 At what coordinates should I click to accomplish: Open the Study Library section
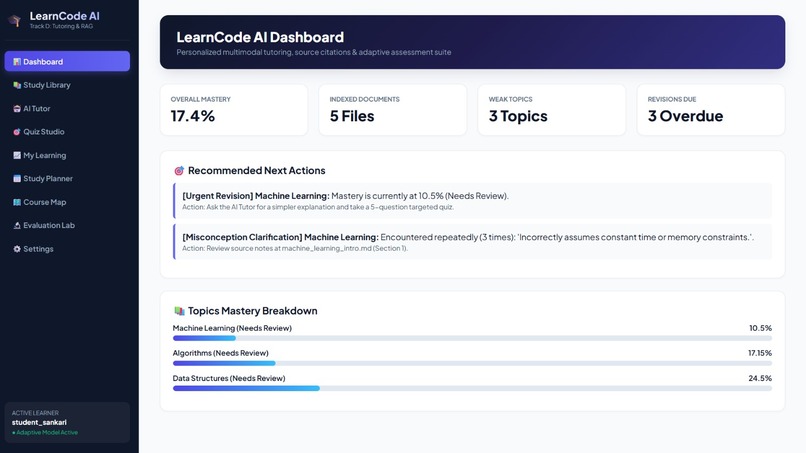coord(67,85)
